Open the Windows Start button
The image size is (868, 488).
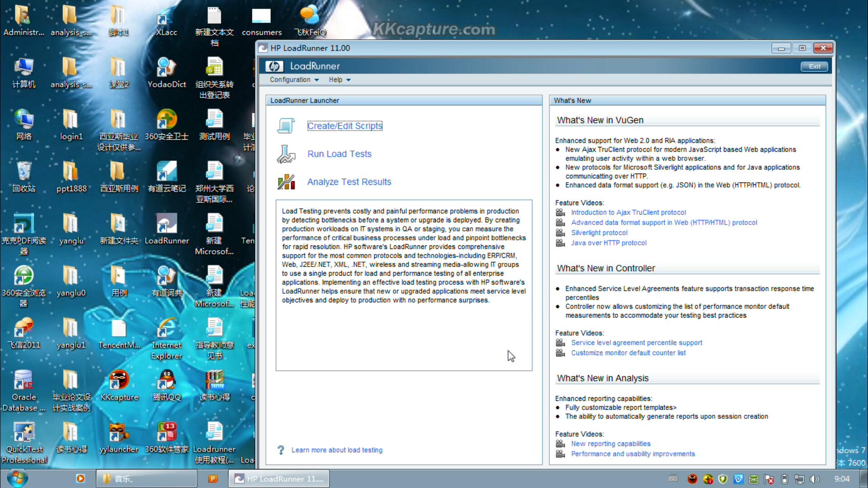(x=18, y=479)
